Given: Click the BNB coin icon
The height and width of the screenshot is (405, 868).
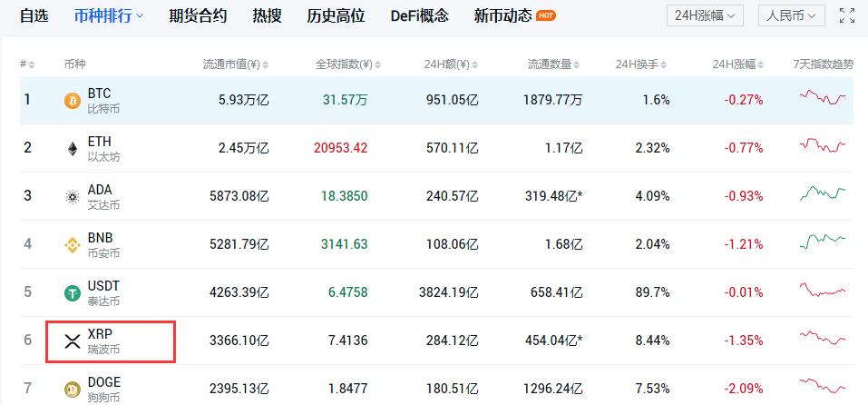Looking at the screenshot, I should coord(73,244).
